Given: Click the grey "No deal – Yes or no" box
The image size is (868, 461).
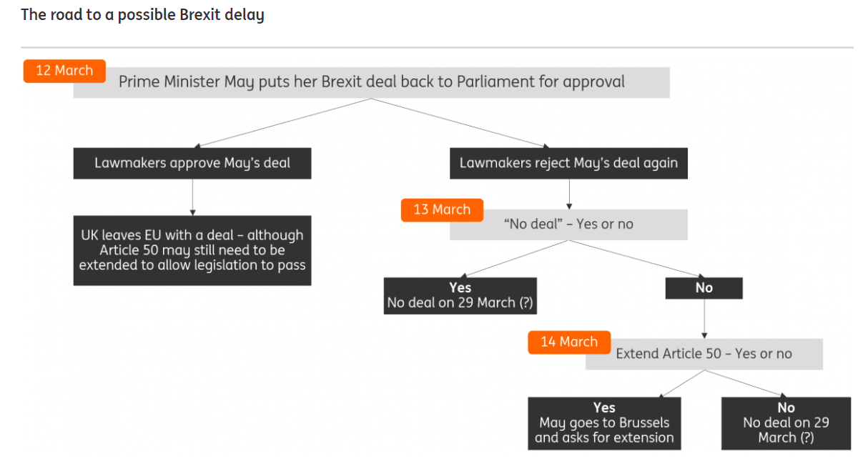Looking at the screenshot, I should (568, 224).
